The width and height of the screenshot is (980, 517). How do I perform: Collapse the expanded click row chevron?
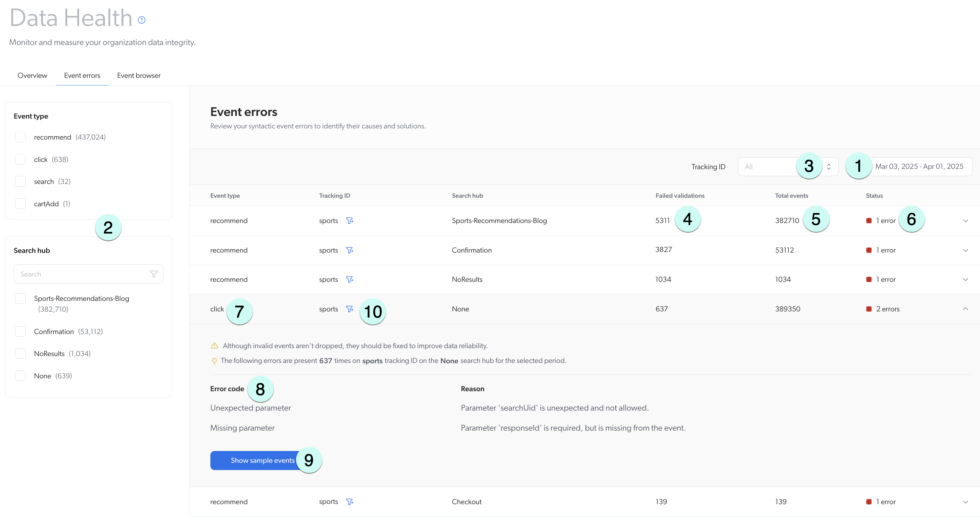tap(965, 309)
